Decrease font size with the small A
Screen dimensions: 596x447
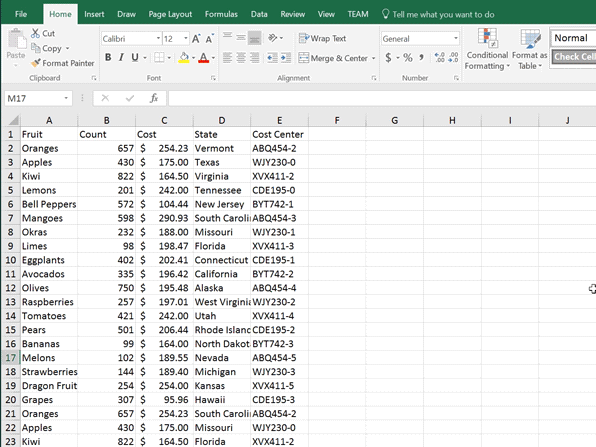[x=209, y=39]
